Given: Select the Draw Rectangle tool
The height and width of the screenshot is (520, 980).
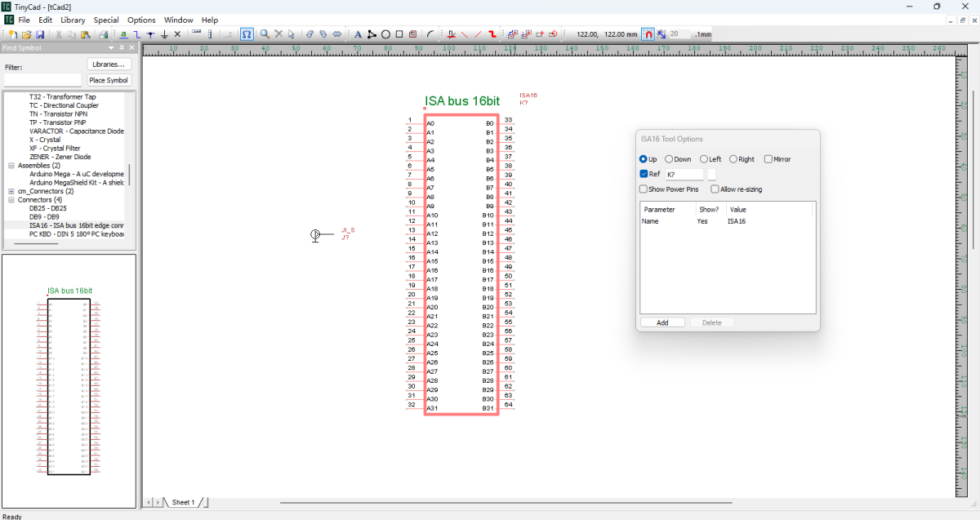Looking at the screenshot, I should coord(399,33).
